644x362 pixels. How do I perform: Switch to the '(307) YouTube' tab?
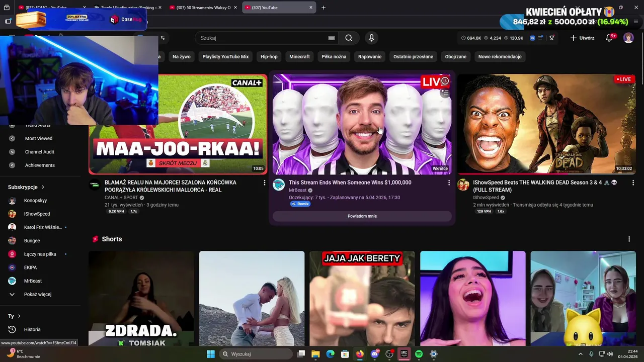click(279, 8)
